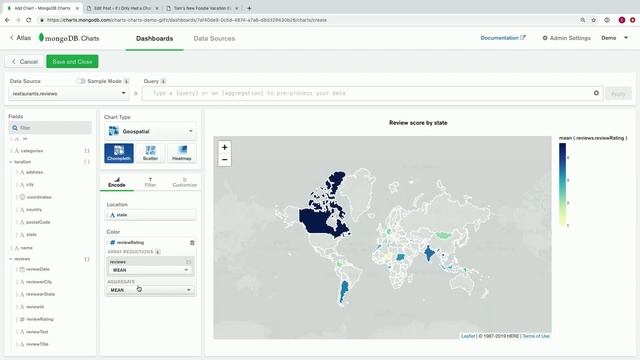Select the address field
Screen dimensions: 640x360
tap(34, 172)
